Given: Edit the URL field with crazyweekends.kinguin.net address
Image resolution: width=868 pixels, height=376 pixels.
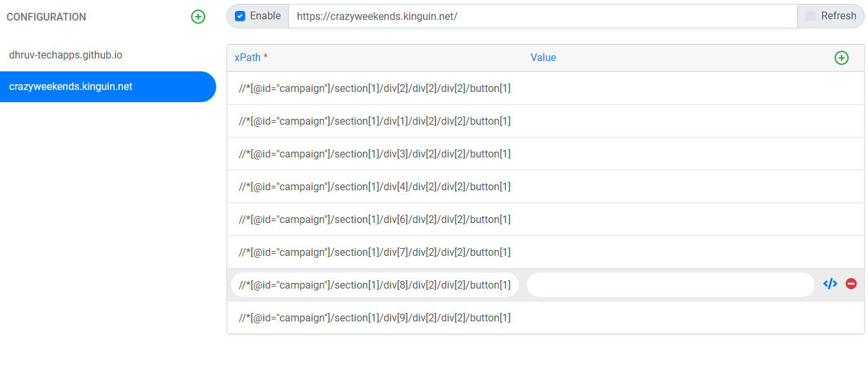Looking at the screenshot, I should coord(543,16).
